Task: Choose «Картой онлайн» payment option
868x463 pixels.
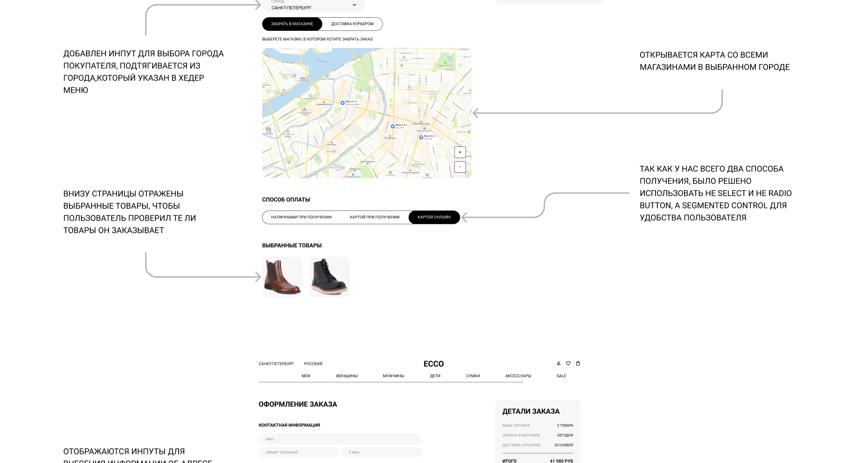Action: (x=434, y=217)
